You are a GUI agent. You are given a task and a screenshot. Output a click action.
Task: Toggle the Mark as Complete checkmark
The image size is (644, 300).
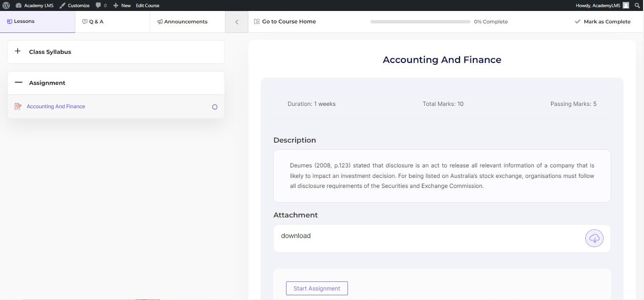(578, 21)
